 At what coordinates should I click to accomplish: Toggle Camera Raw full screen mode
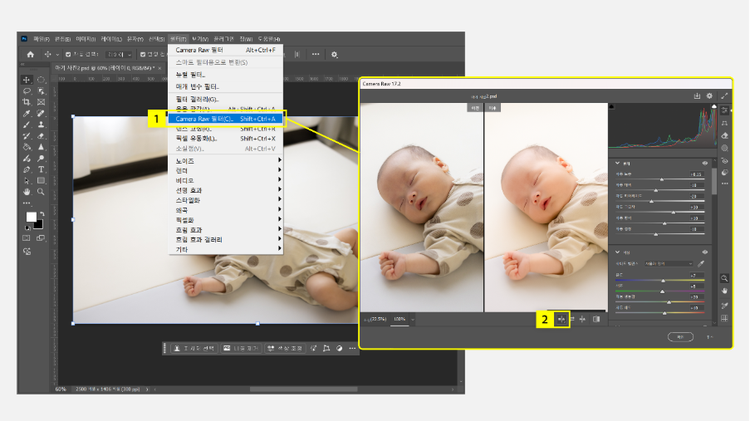(x=724, y=96)
